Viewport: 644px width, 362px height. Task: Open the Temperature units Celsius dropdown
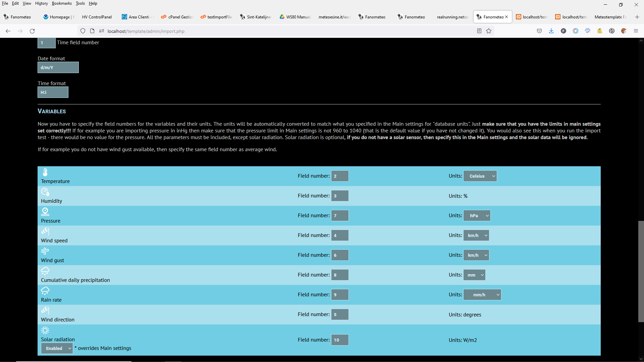point(480,176)
